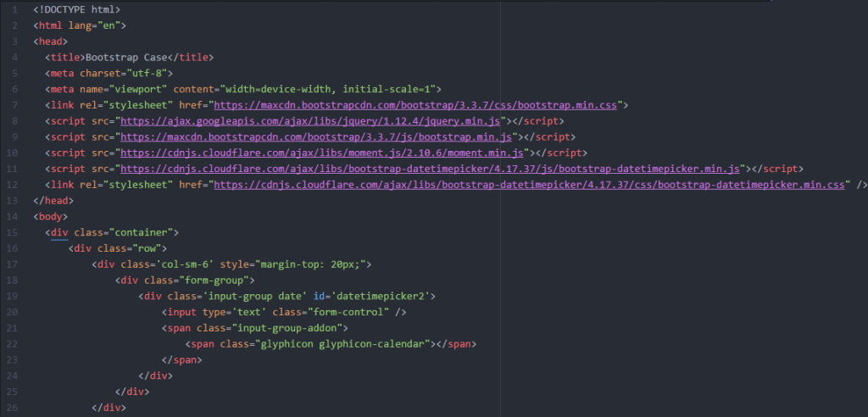Click the closing </div> tag on line 24
Screen dimensions: 868x417
(x=156, y=376)
